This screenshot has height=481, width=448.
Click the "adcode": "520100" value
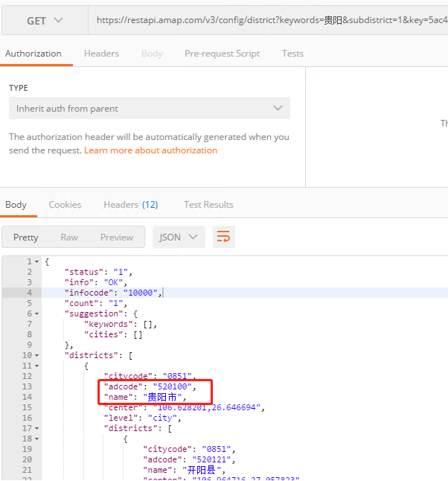(173, 386)
